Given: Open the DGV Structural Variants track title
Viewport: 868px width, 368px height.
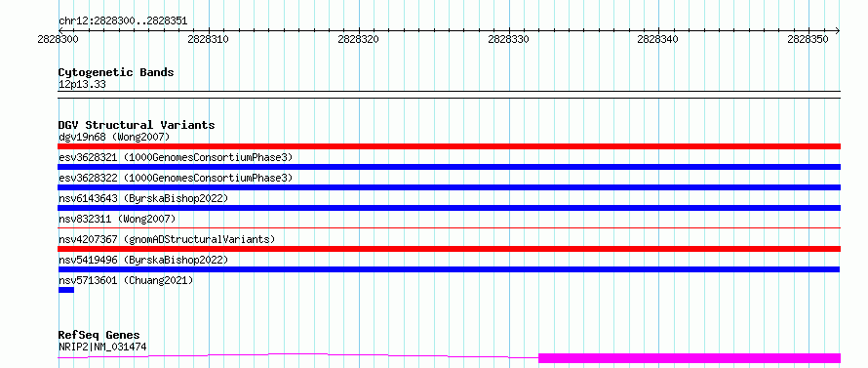Looking at the screenshot, I should coord(137,125).
